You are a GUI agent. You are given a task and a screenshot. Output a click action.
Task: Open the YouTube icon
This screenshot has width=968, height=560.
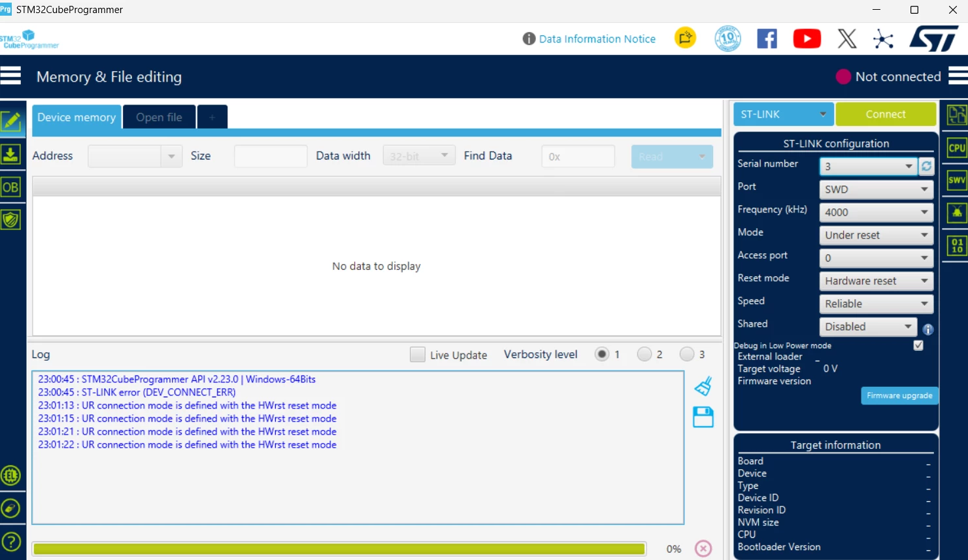(x=807, y=39)
